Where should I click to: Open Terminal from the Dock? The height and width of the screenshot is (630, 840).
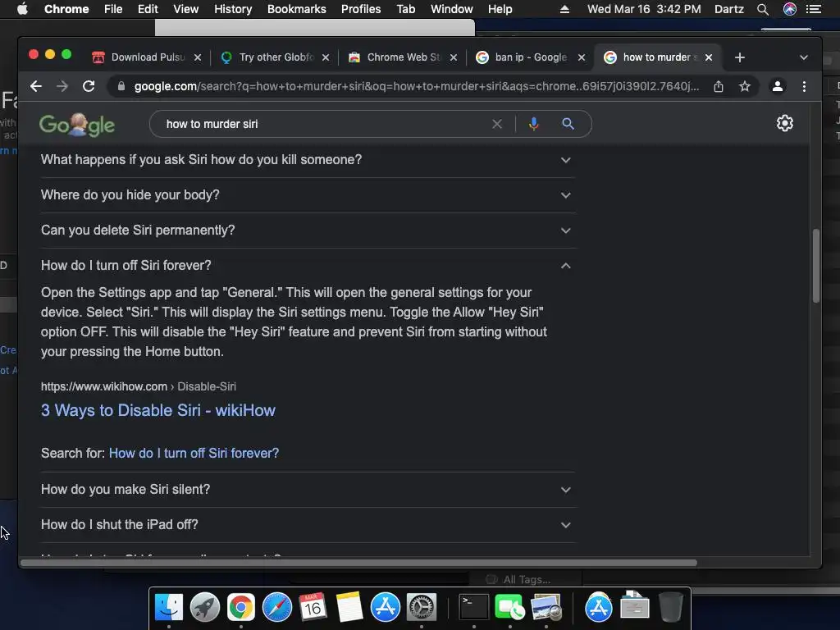point(474,608)
